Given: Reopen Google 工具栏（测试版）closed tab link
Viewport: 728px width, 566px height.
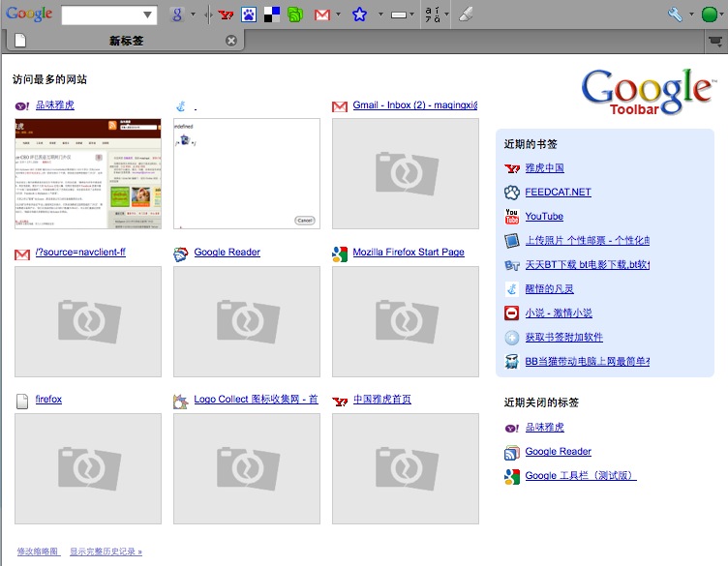Looking at the screenshot, I should pyautogui.click(x=581, y=475).
